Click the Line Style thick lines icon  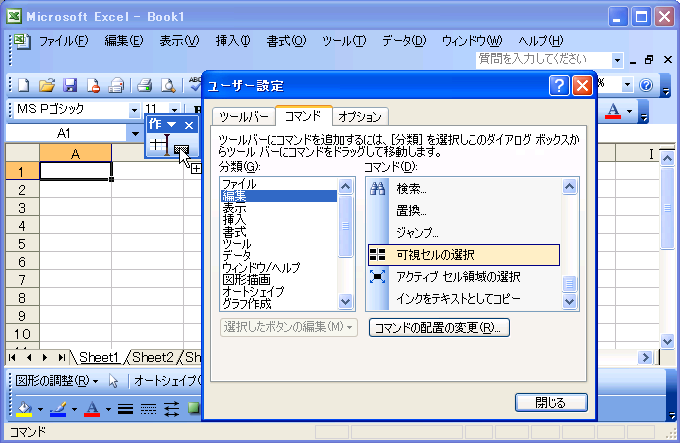tap(125, 409)
